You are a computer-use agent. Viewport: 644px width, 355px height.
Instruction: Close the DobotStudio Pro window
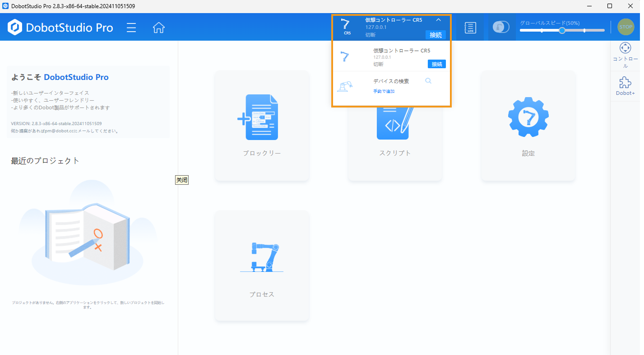coord(630,6)
